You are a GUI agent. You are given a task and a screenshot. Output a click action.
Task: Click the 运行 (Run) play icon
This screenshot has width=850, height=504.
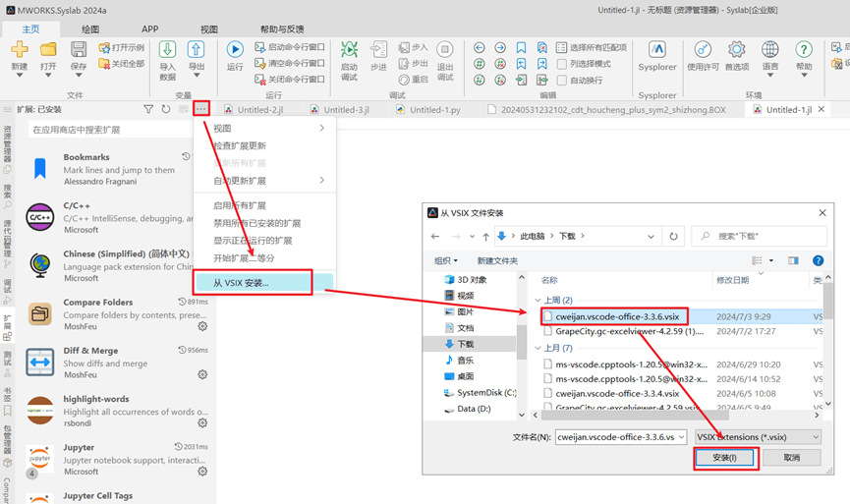point(235,49)
